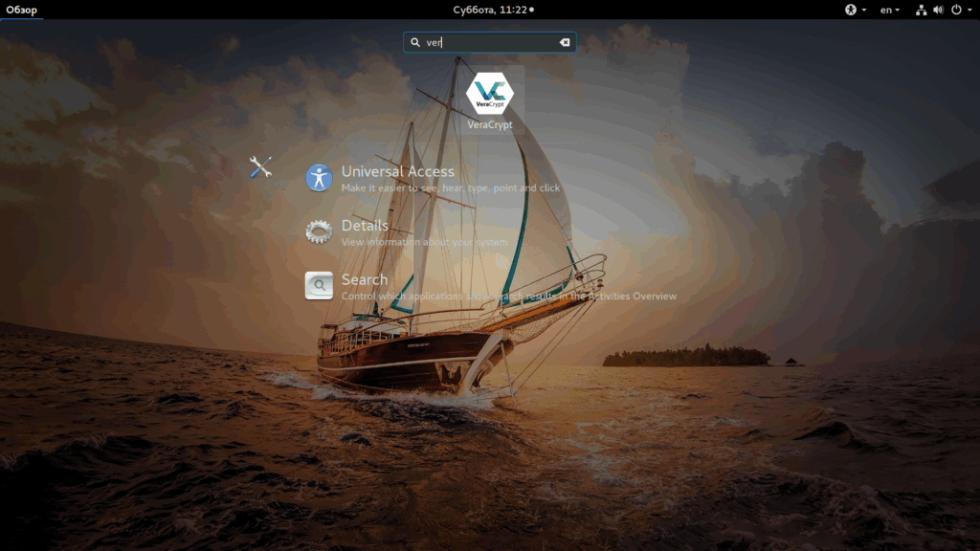Click 'Make it easier to see, hear' description
980x551 pixels.
point(451,188)
